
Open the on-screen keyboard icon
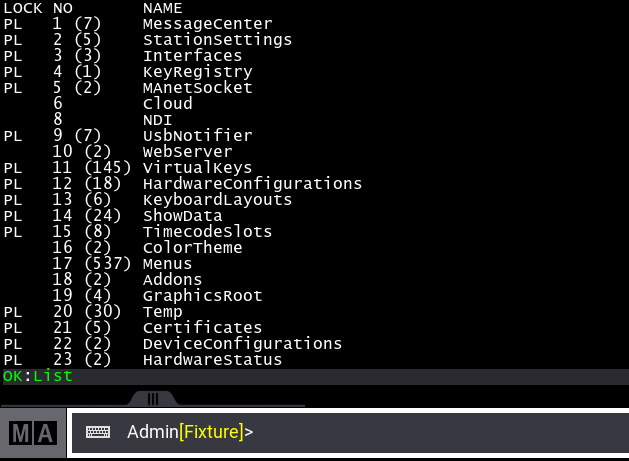(x=98, y=433)
